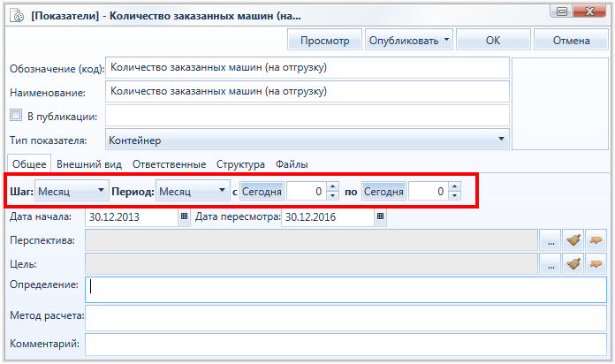
Task: Confirm with the OK button
Action: (493, 40)
